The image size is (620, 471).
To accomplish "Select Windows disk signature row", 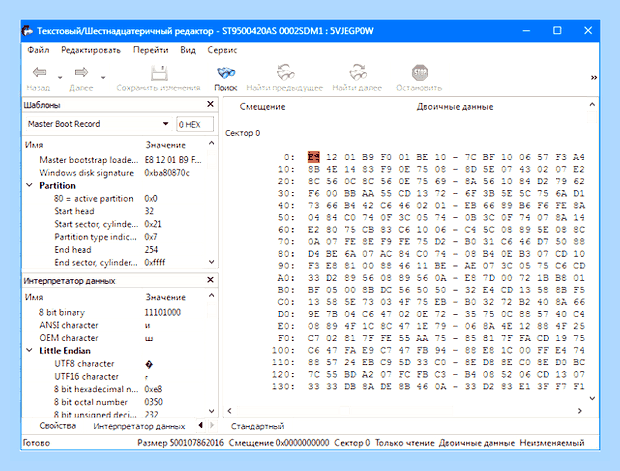I will (x=115, y=173).
